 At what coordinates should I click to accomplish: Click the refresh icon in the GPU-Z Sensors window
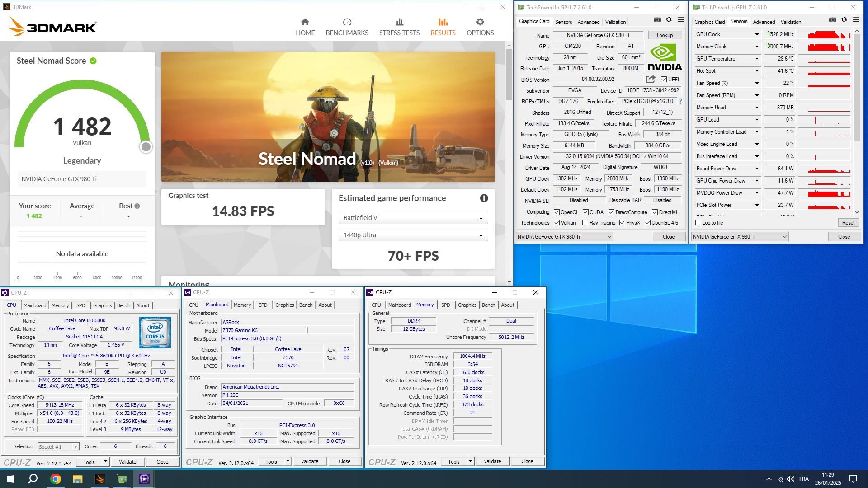click(844, 20)
